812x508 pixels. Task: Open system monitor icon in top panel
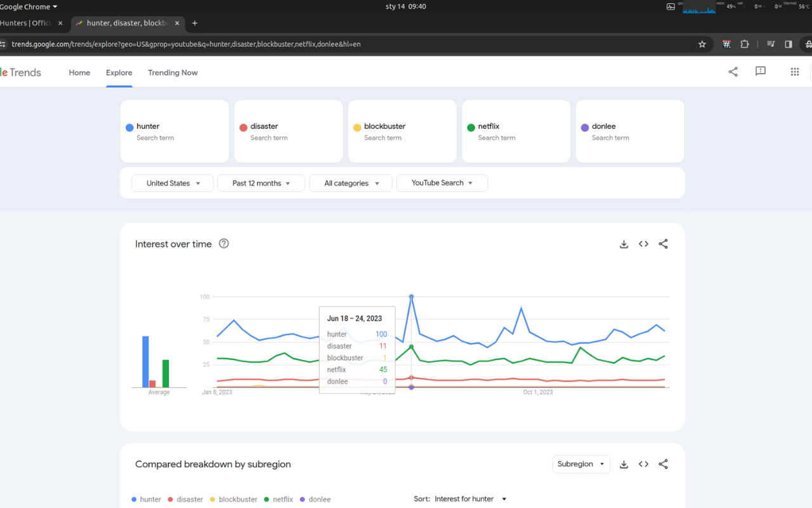pyautogui.click(x=671, y=6)
